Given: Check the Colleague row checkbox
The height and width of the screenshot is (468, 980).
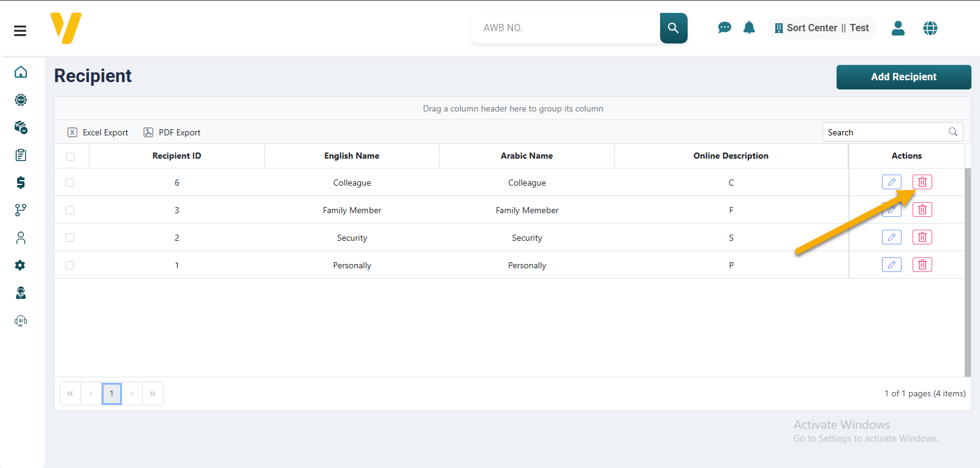Looking at the screenshot, I should [70, 183].
